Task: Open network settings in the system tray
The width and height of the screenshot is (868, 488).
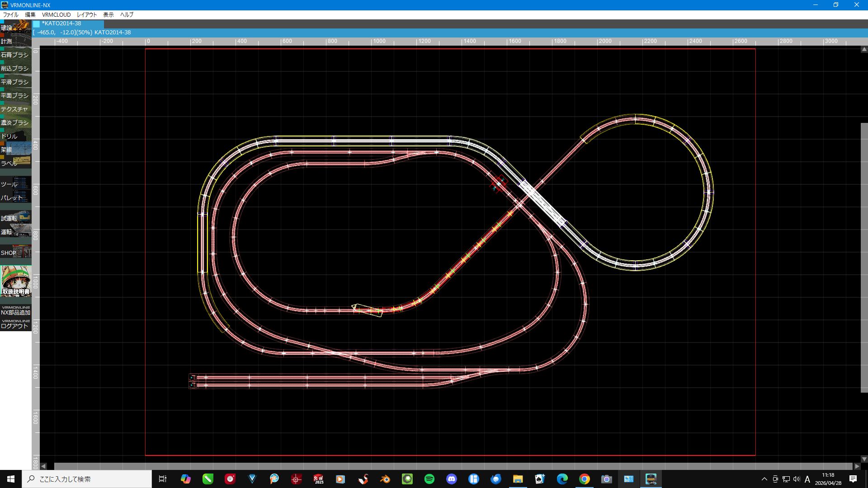Action: pos(786,479)
